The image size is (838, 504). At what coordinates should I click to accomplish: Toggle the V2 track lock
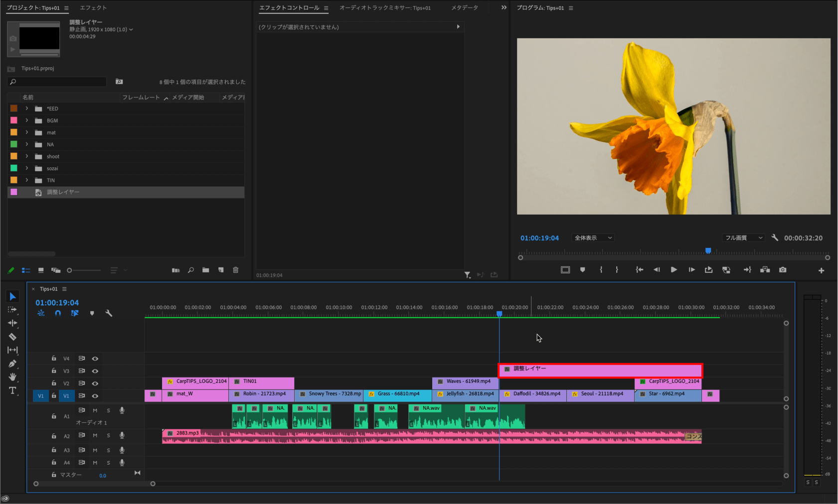pyautogui.click(x=54, y=383)
